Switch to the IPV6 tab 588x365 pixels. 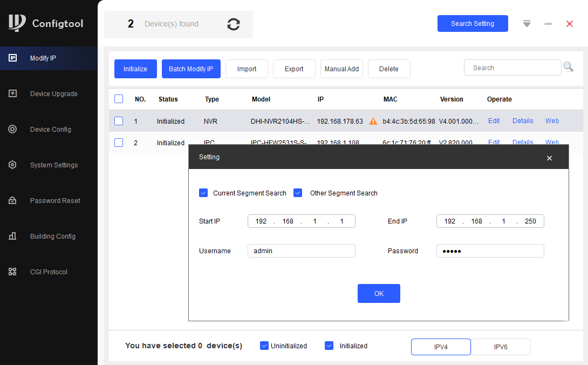(x=500, y=347)
